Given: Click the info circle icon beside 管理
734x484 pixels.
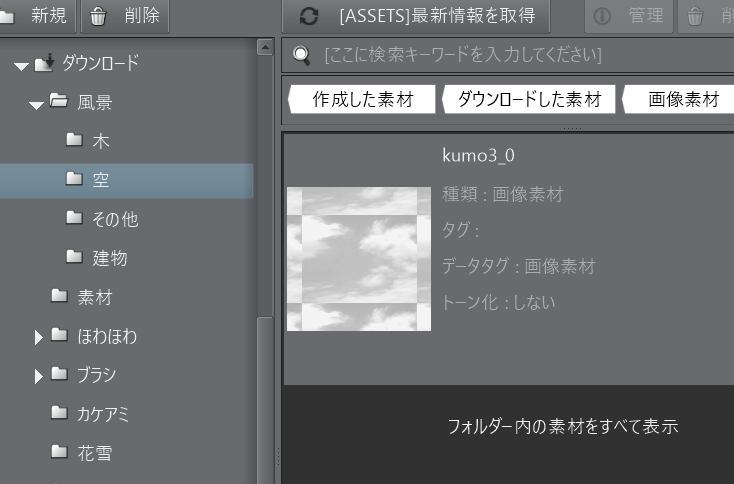Looking at the screenshot, I should coord(602,16).
